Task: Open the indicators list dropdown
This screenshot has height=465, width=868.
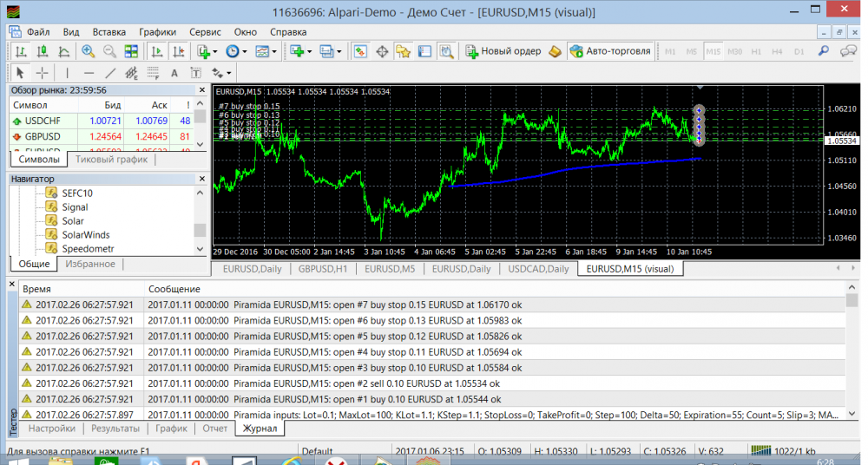Action: (206, 51)
